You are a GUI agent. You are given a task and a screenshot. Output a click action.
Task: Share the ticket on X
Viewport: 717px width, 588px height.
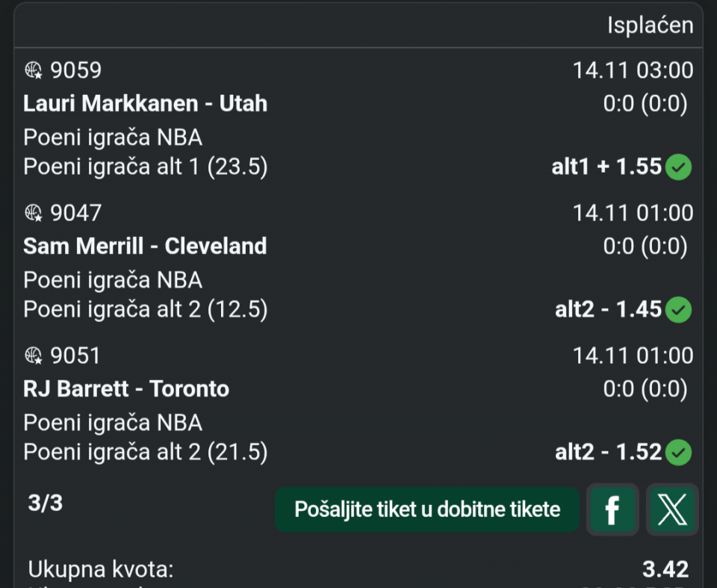point(672,510)
